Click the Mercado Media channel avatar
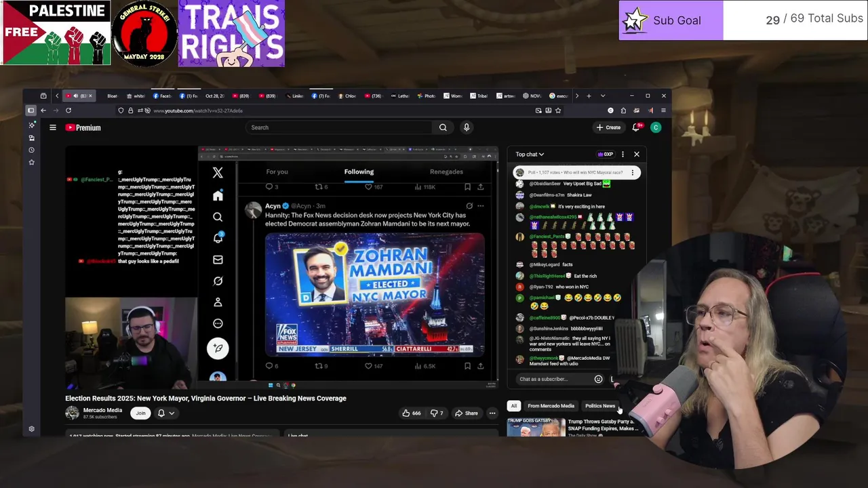 point(72,413)
